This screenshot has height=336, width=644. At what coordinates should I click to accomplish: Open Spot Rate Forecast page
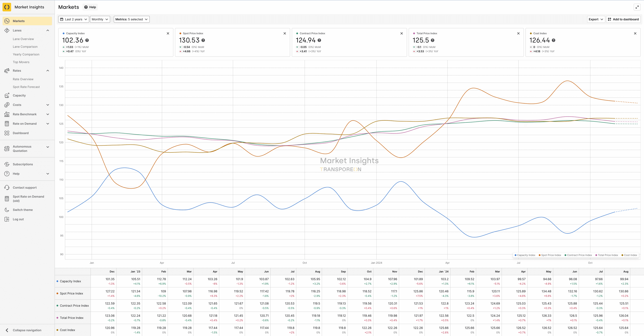26,87
